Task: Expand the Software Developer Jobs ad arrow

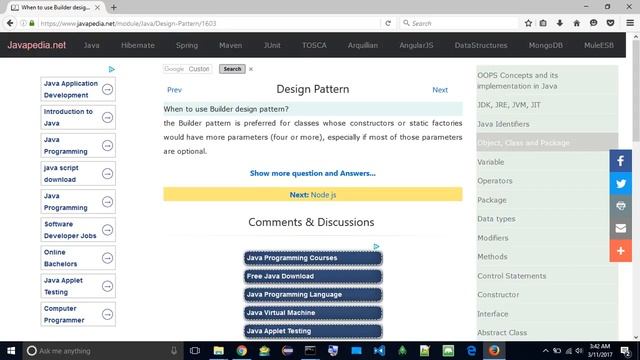Action: [x=107, y=230]
